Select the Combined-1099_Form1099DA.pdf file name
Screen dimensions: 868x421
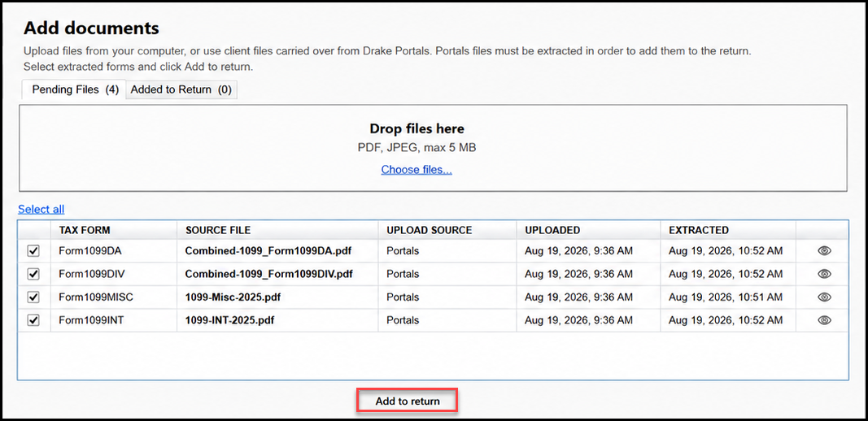point(268,250)
